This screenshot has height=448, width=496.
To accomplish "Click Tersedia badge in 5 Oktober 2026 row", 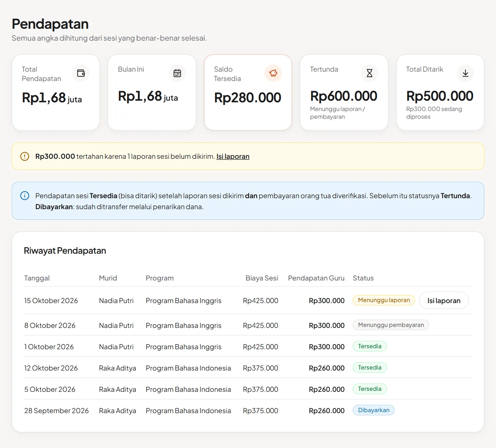I will pos(370,389).
